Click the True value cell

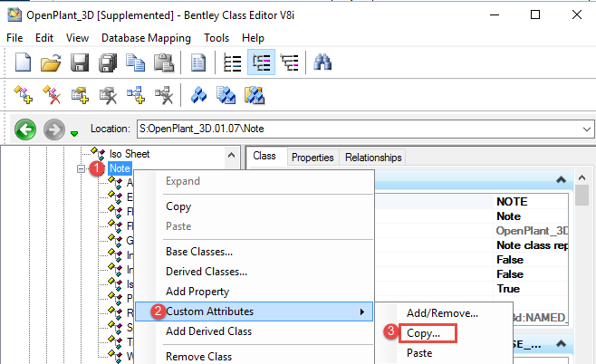533,289
